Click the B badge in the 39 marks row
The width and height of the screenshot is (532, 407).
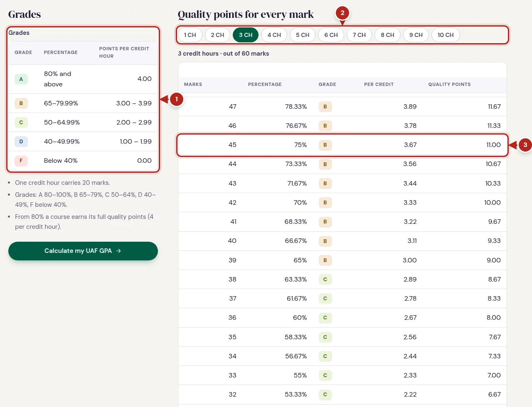325,260
